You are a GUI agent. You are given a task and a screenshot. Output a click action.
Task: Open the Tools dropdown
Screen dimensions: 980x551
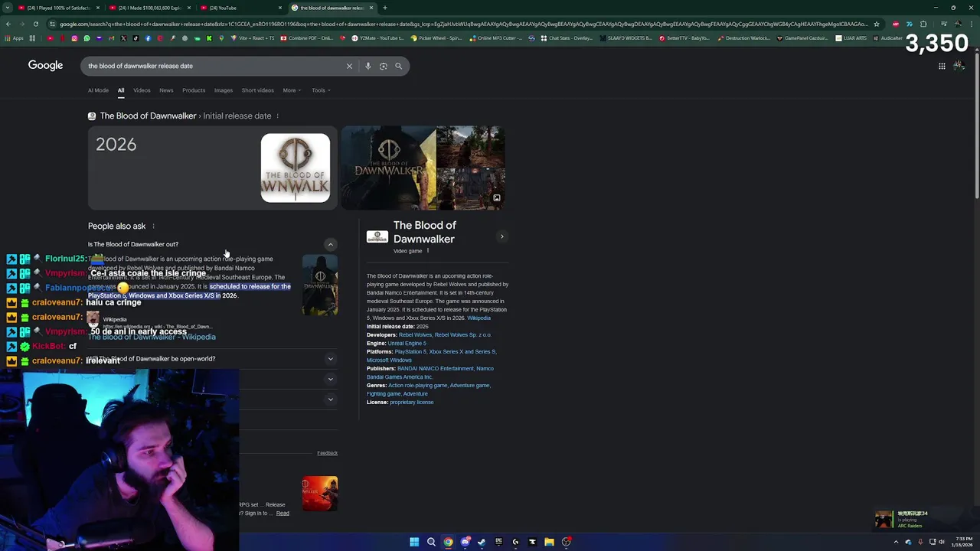click(321, 90)
